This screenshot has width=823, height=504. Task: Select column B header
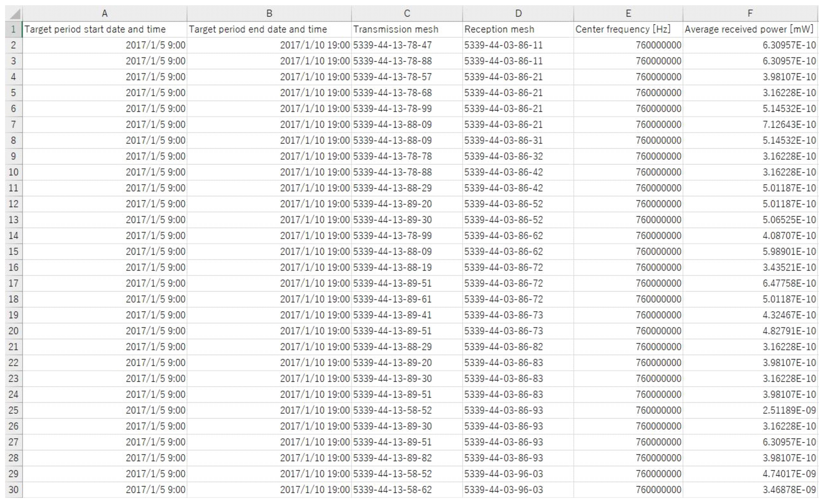coord(269,14)
